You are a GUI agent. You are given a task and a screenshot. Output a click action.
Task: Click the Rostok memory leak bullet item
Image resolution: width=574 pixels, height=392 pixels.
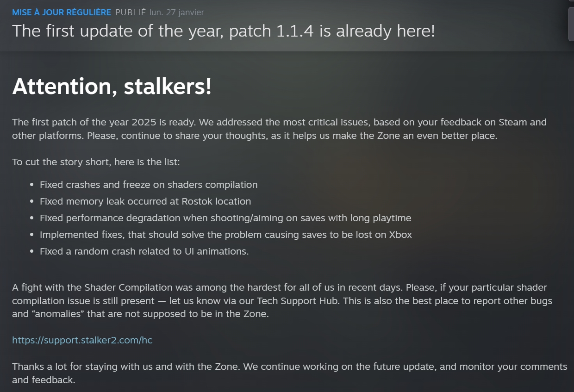tap(145, 201)
